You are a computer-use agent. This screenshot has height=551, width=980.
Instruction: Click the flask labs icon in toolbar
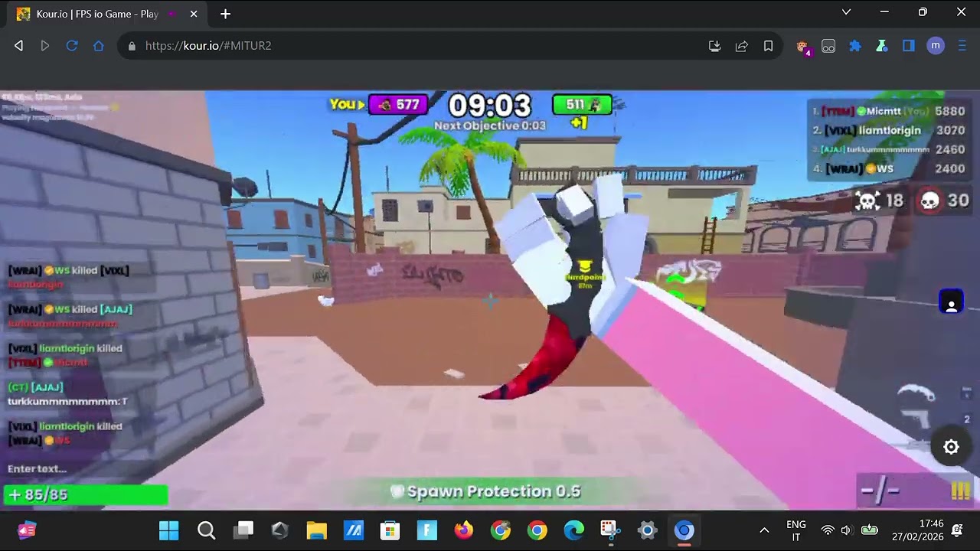(882, 46)
